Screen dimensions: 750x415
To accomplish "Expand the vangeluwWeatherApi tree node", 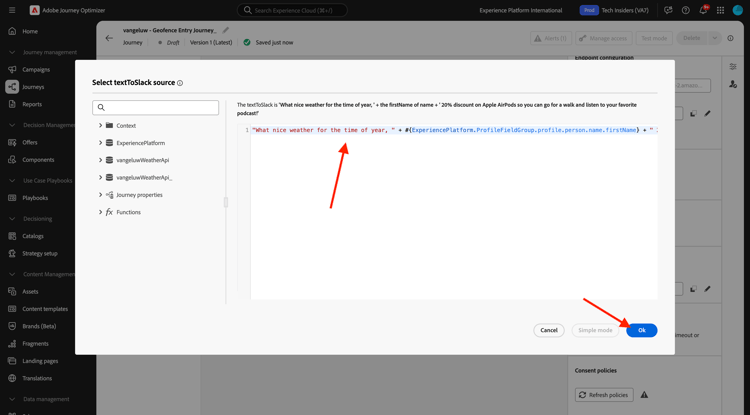I will (100, 160).
